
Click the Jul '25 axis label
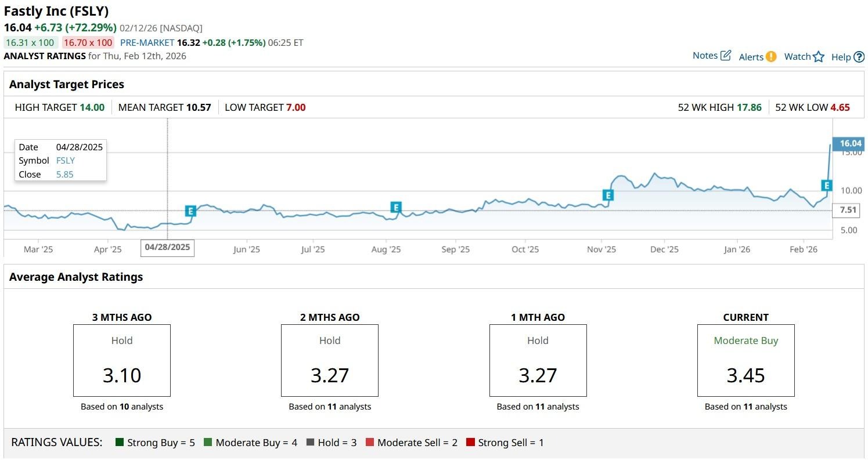313,249
